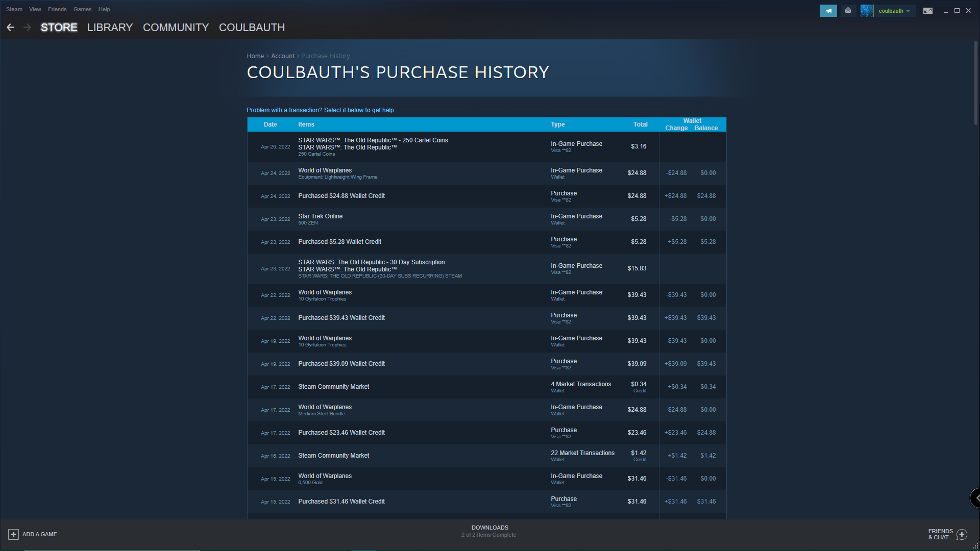Click the coulbauth profile avatar
The image size is (980, 551).
click(867, 11)
